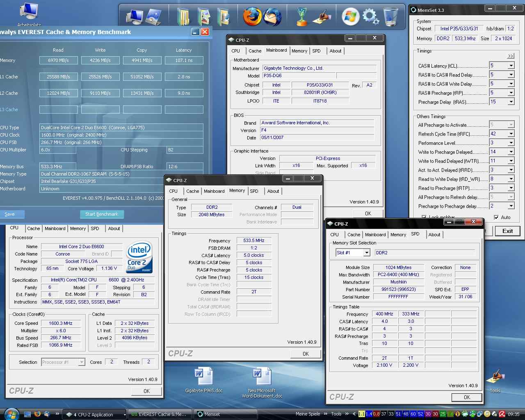Open the Tools desktop shortcut icon
Viewport: 525px width, 420px height.
(495, 381)
